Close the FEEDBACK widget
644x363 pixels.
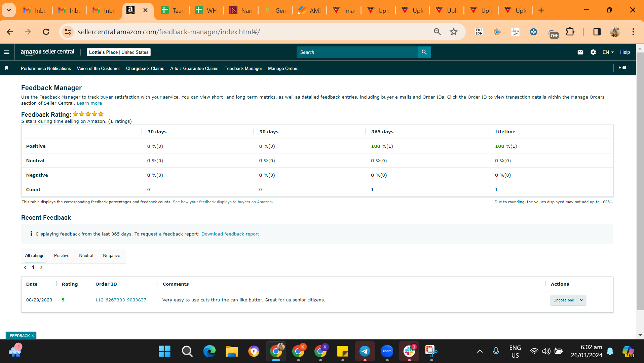coord(33,336)
